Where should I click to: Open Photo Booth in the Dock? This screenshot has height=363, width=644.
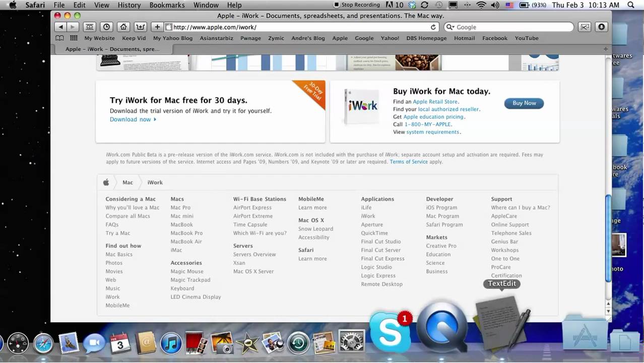point(196,344)
